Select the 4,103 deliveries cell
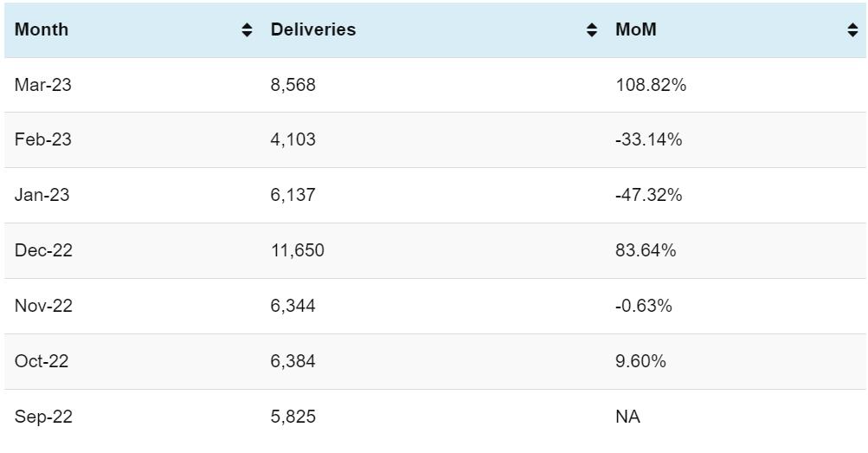868x453 pixels. click(293, 139)
